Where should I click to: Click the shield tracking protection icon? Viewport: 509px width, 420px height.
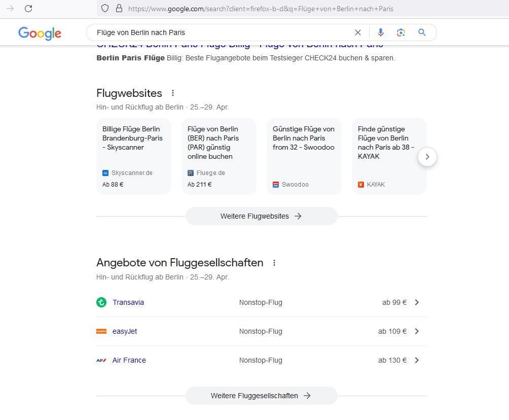point(105,8)
